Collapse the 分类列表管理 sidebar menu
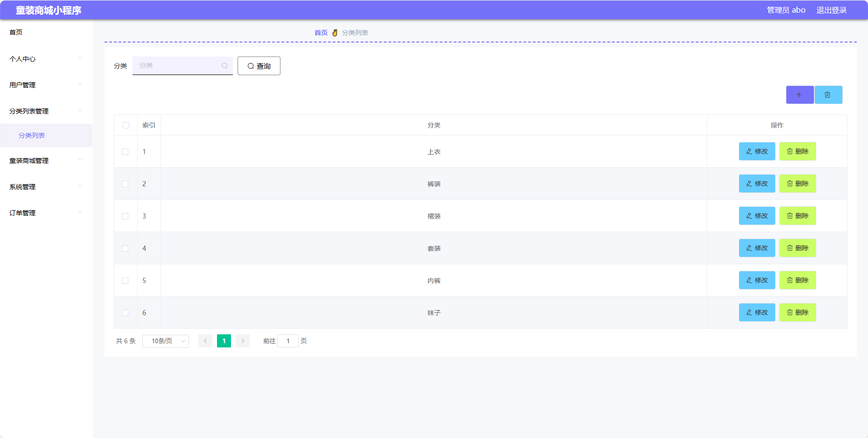Screen dimensions: 868x438 46,111
